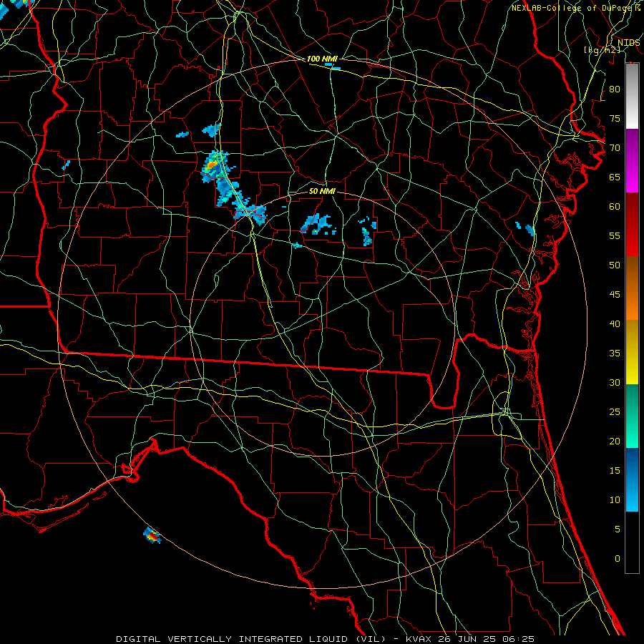Click the 80 value on the scale

pos(615,89)
